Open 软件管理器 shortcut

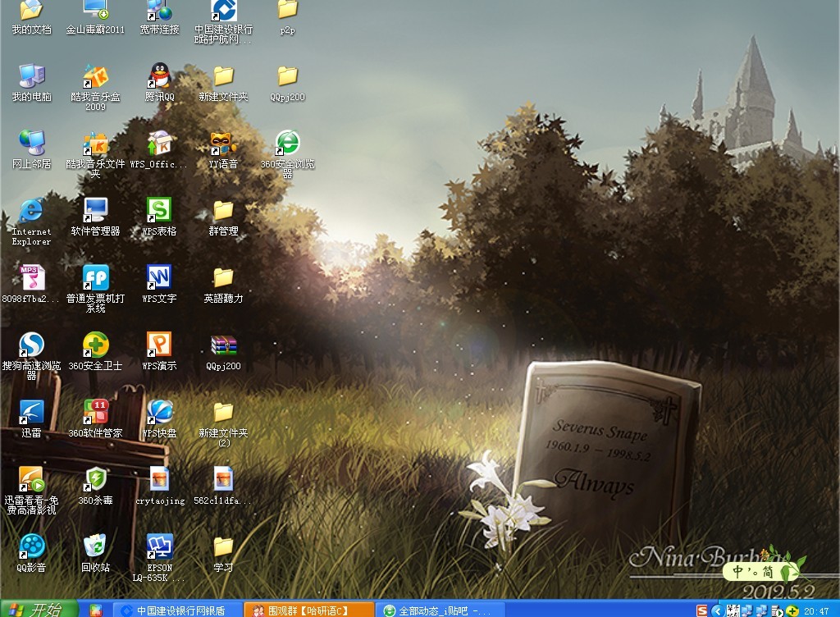tap(95, 217)
